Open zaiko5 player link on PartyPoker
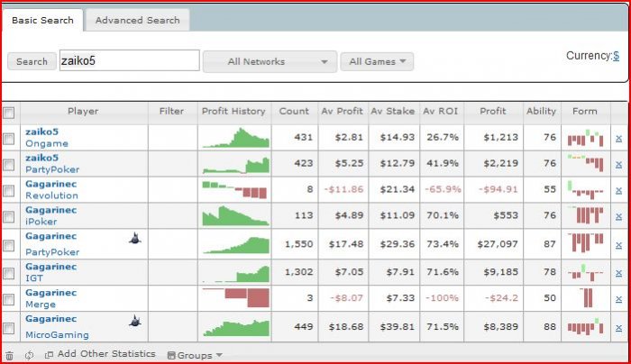631x364 pixels. tap(41, 158)
